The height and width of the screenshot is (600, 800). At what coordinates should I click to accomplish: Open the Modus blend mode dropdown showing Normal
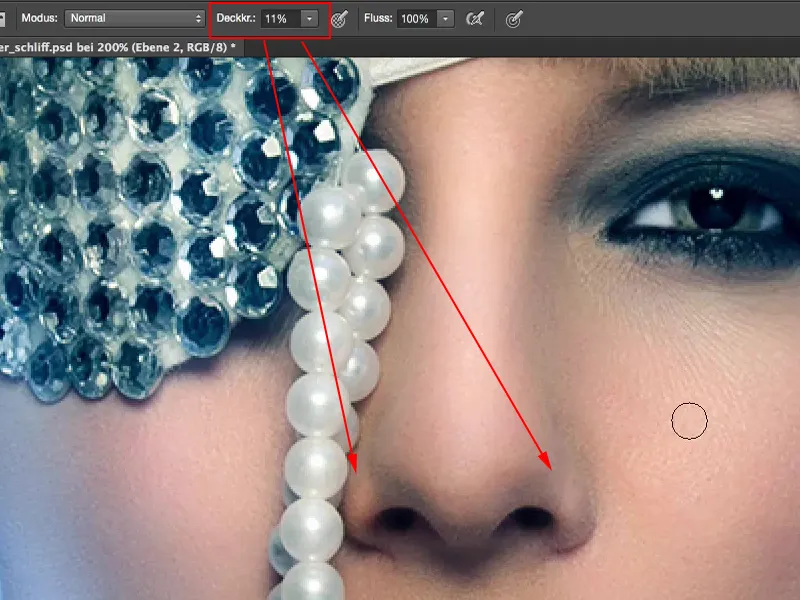point(135,18)
